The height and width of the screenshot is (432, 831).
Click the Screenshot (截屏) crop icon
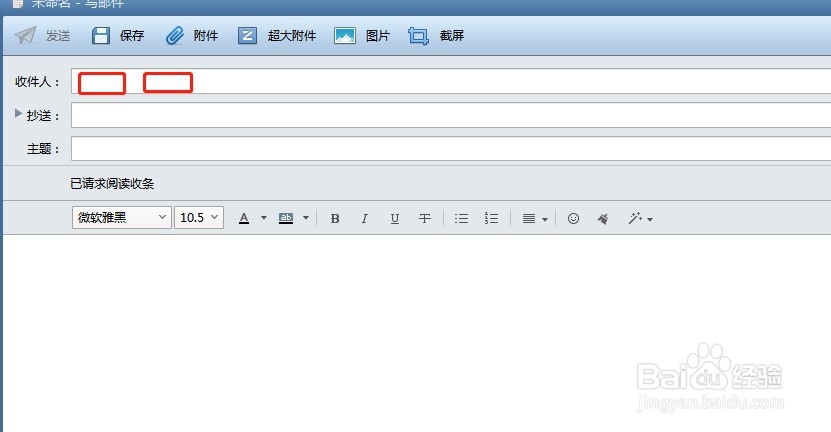418,36
